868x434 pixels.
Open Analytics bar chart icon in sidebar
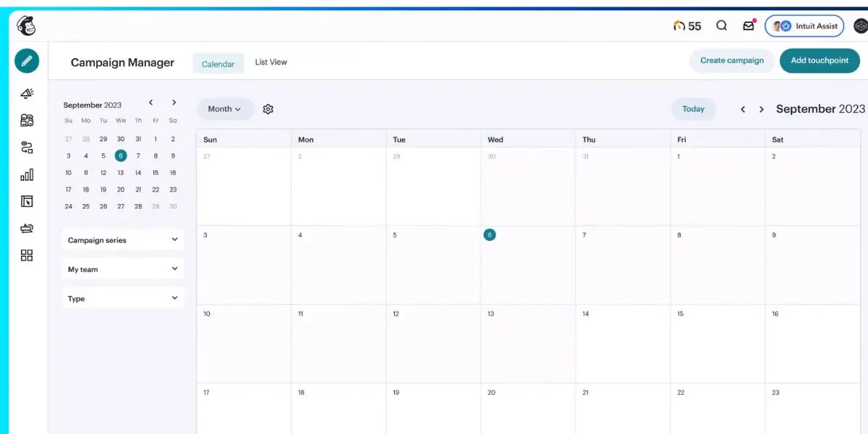[27, 174]
